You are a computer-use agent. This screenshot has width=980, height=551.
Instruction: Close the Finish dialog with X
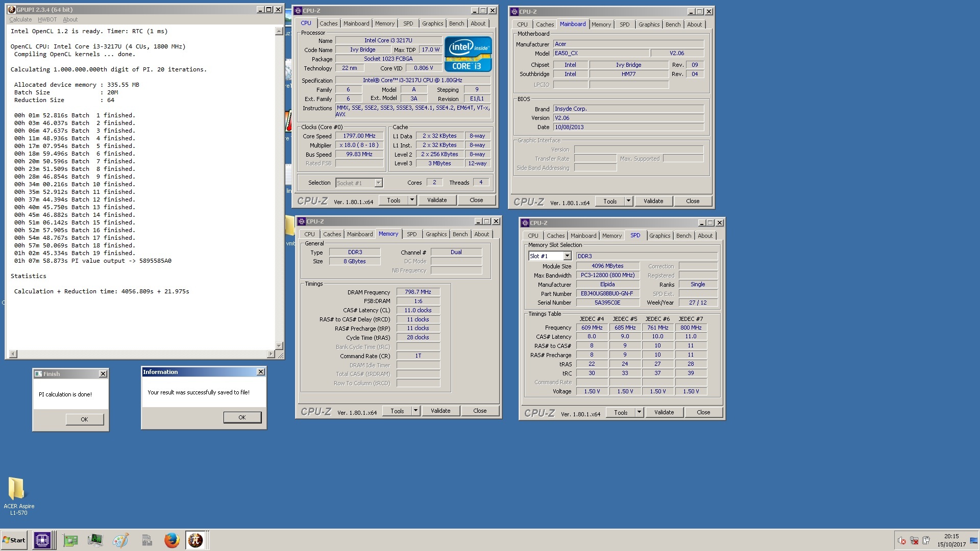[x=103, y=374]
